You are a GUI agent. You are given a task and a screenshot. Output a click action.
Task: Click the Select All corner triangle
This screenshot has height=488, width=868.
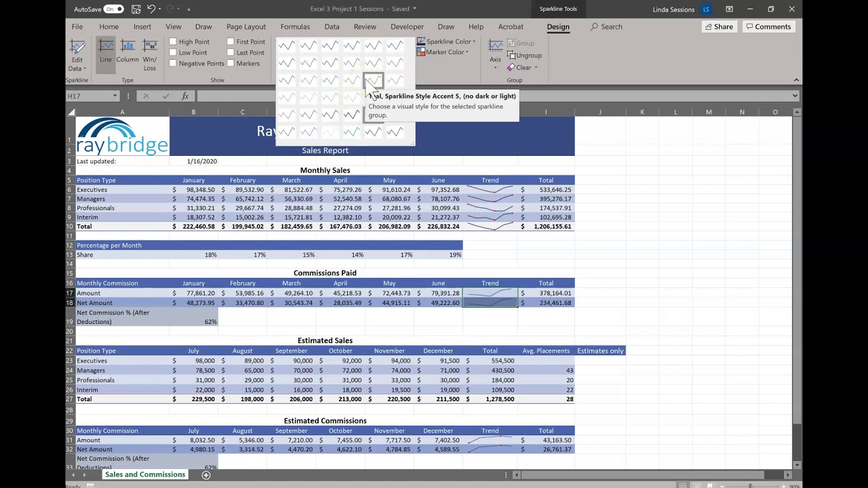(x=71, y=112)
